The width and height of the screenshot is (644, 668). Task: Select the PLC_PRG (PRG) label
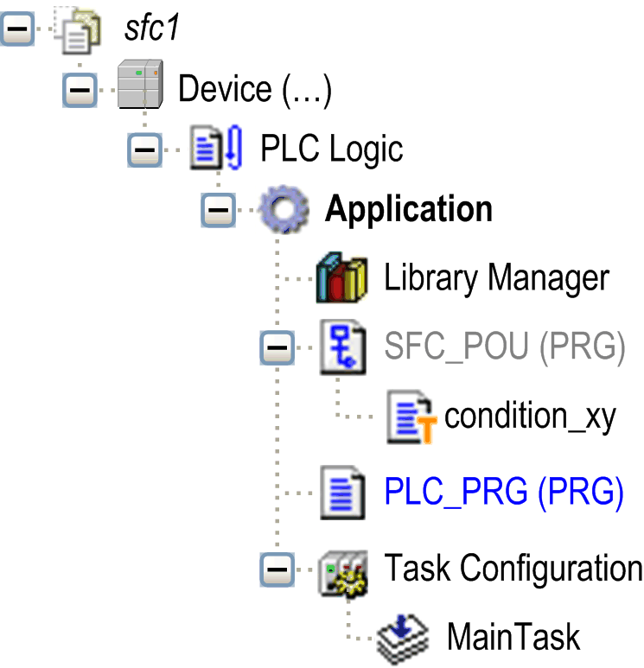[503, 492]
